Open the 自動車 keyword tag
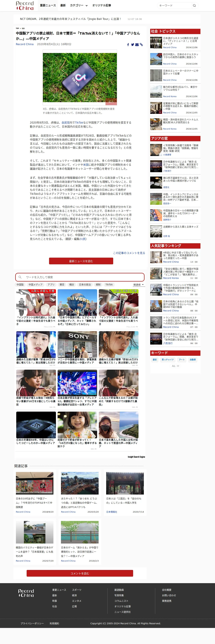The width and height of the screenshot is (215, 644). (193, 359)
